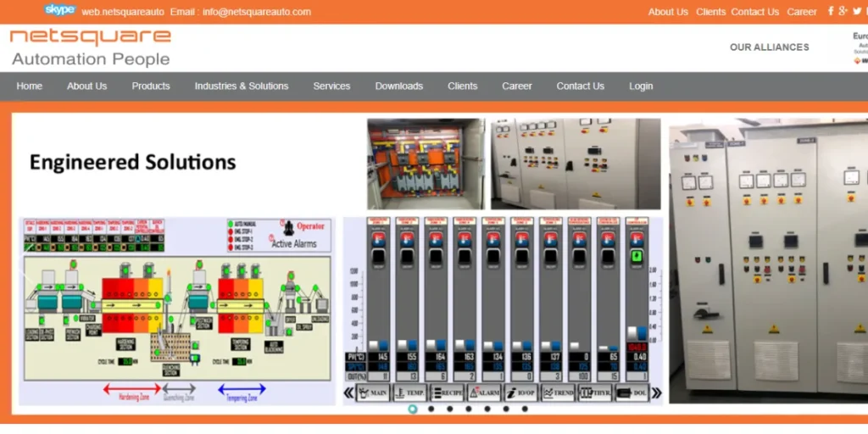Click the TEMP. button in HMI screenshot
The image size is (868, 434).
(410, 393)
